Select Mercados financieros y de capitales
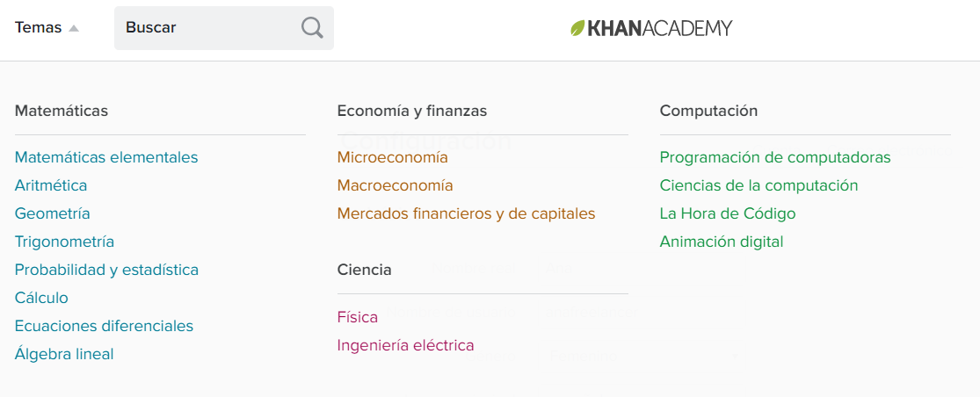This screenshot has height=397, width=980. coord(466,213)
